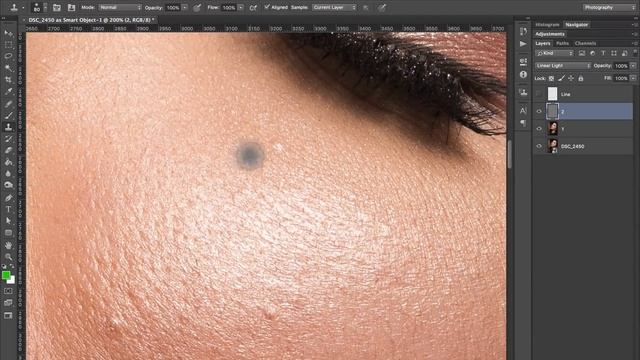
Task: Select the Paint Bucket tool
Action: coord(8,162)
